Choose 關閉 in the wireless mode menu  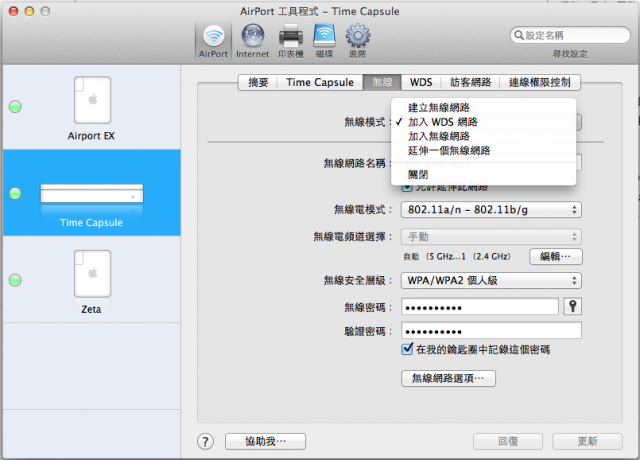(x=483, y=175)
